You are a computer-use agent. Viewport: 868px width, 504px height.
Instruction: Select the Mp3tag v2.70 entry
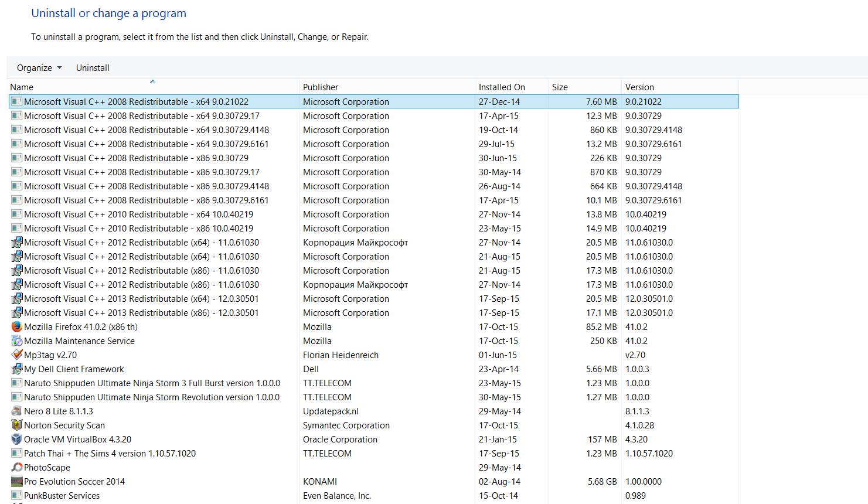[50, 355]
